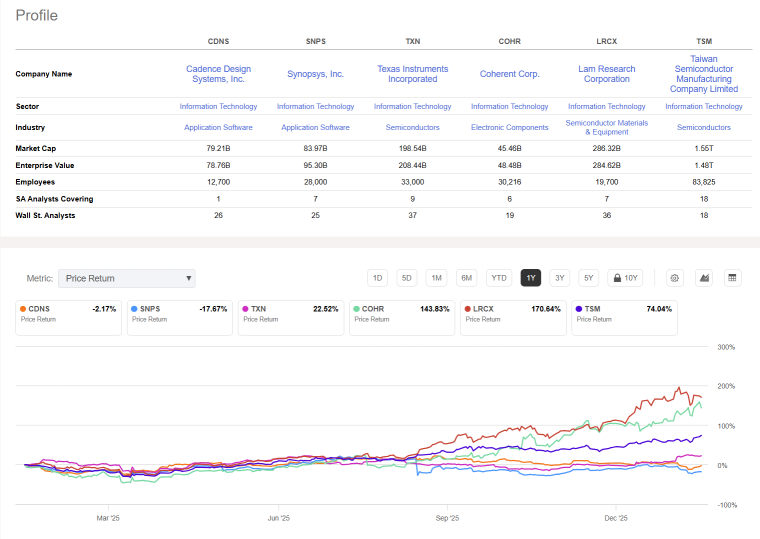The height and width of the screenshot is (539, 760).
Task: Open table view icon
Action: (732, 278)
